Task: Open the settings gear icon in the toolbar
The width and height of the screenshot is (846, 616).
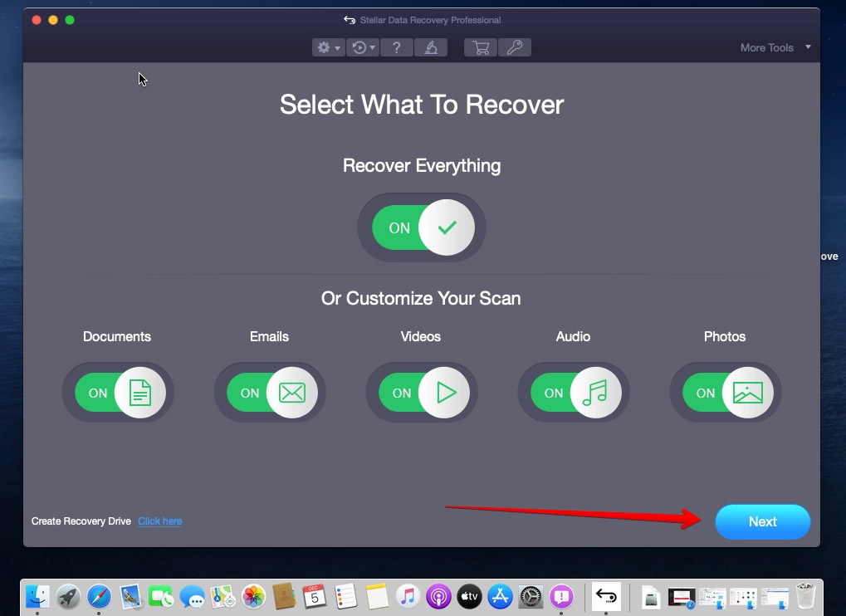Action: coord(323,47)
